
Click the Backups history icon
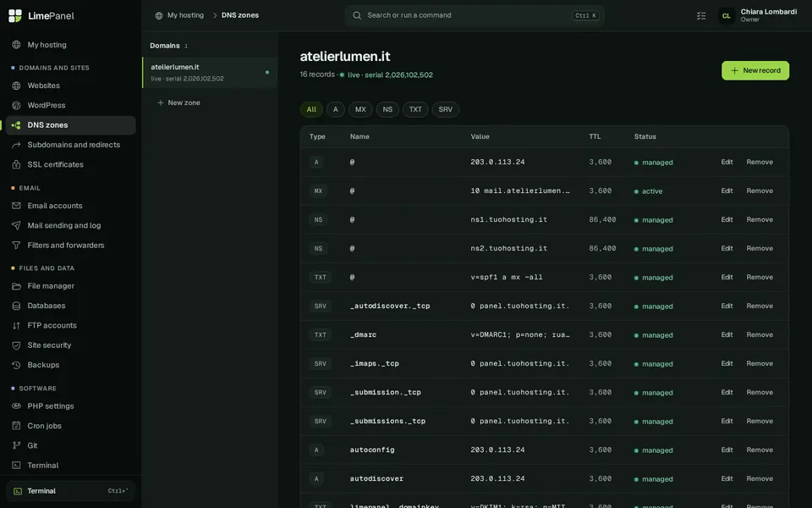(x=17, y=365)
